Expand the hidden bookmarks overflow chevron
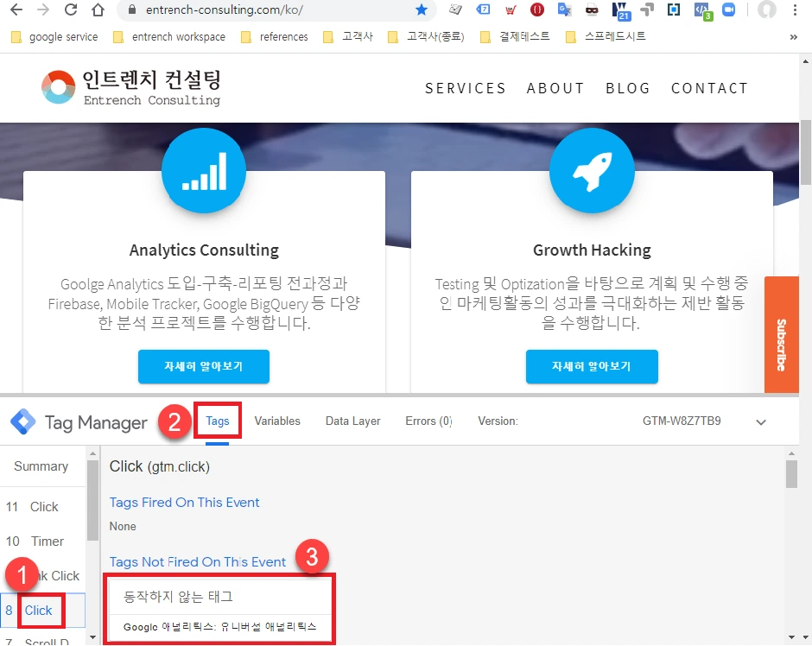 coord(793,37)
